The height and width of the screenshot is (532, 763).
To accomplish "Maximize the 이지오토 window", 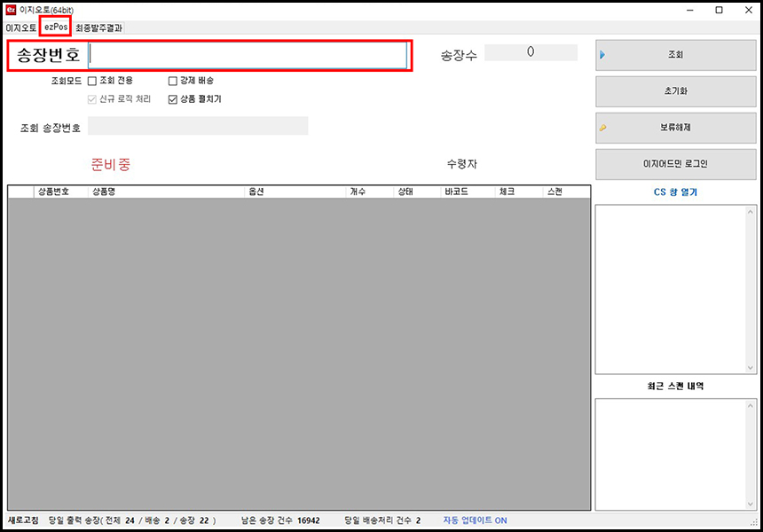I will pyautogui.click(x=720, y=11).
